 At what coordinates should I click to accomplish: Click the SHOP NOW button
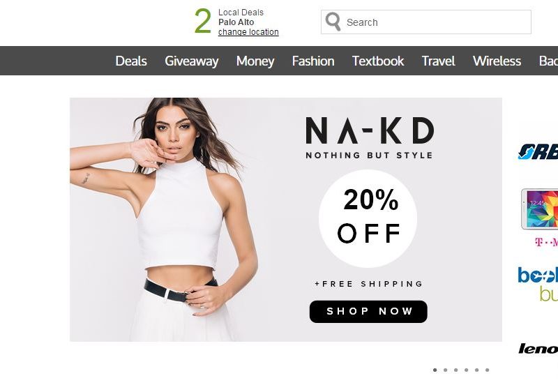tap(368, 312)
